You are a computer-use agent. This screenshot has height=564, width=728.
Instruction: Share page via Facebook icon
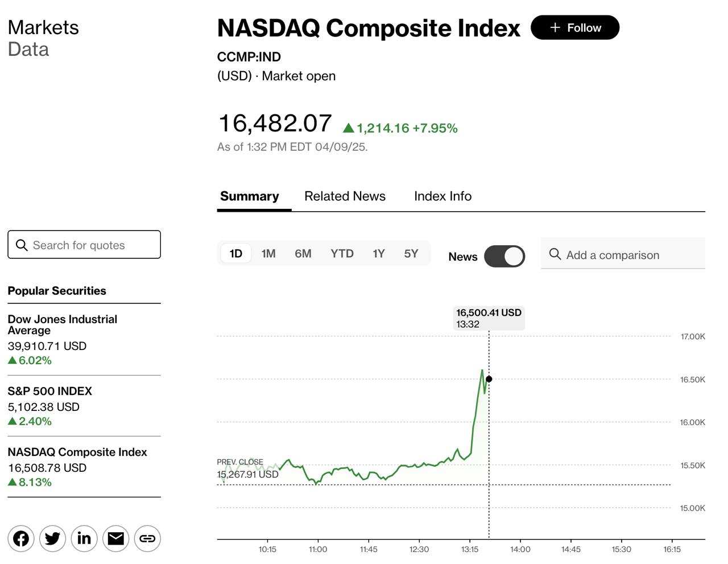pos(21,538)
